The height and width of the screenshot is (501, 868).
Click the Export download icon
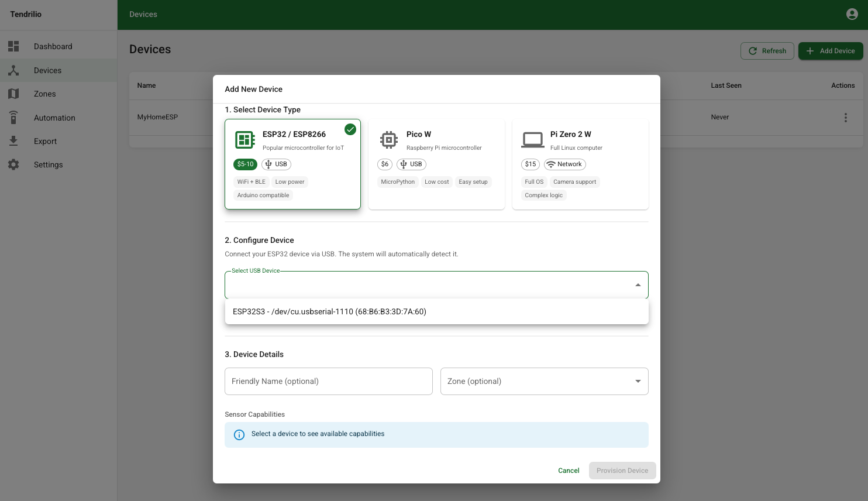coord(13,141)
